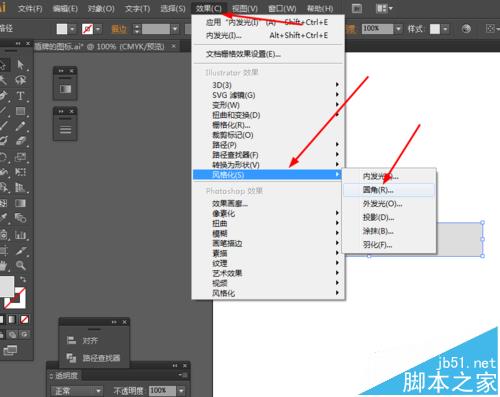Open the Align panel icon
This screenshot has height=397, width=500.
pyautogui.click(x=71, y=340)
